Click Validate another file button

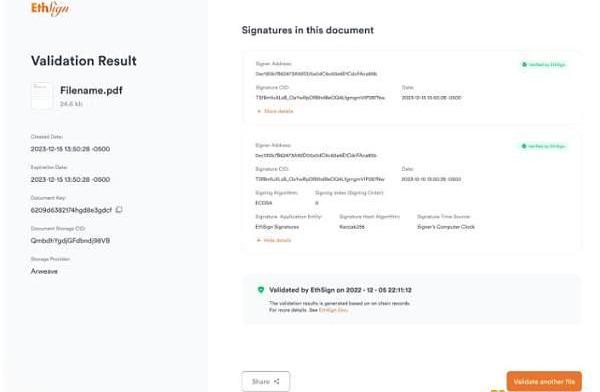point(544,381)
